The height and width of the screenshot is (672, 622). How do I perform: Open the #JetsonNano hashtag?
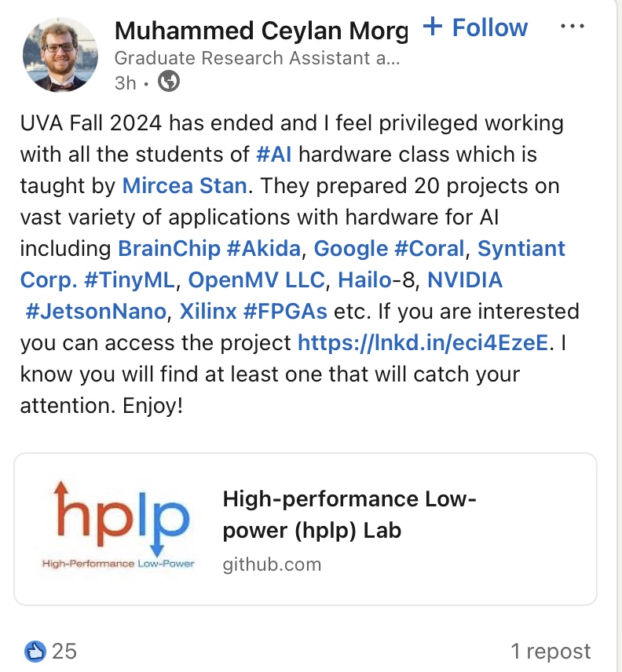tap(96, 311)
